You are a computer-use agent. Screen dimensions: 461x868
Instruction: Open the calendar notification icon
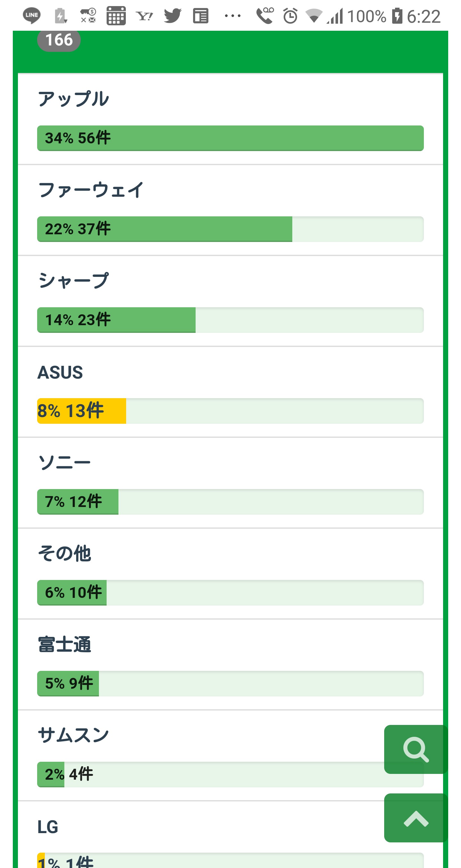tap(116, 16)
